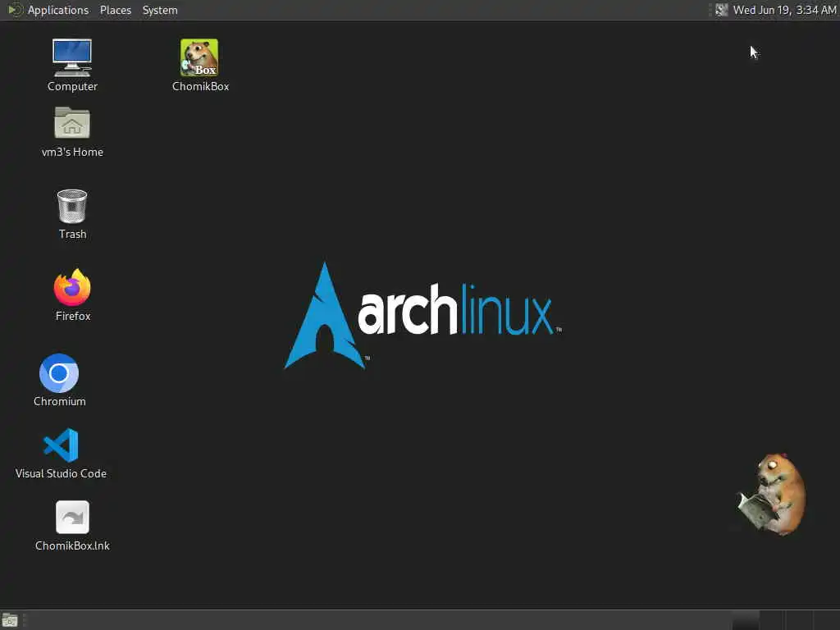
Task: Click the hamster reading a book widget
Action: click(771, 494)
